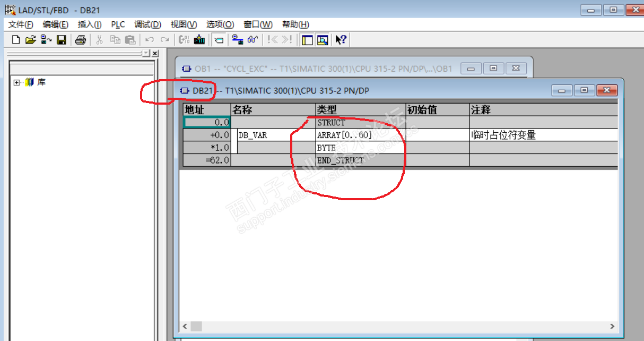Select the 库 tree item label

click(x=41, y=82)
